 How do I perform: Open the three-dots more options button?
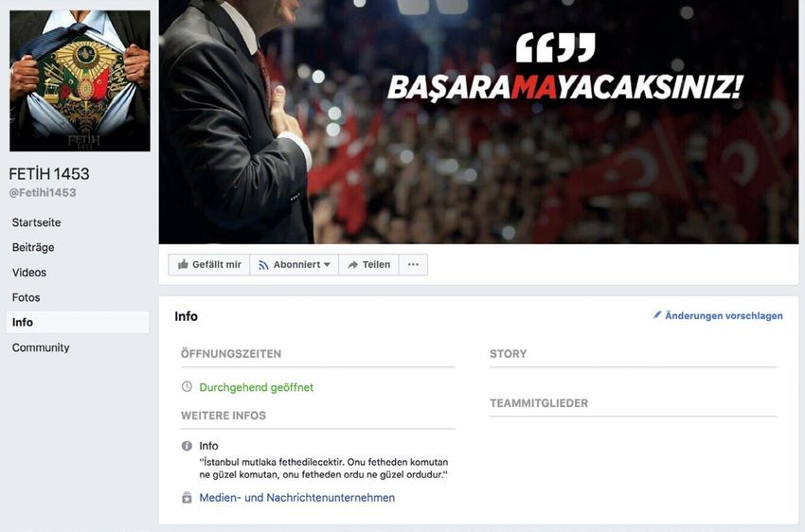point(413,265)
